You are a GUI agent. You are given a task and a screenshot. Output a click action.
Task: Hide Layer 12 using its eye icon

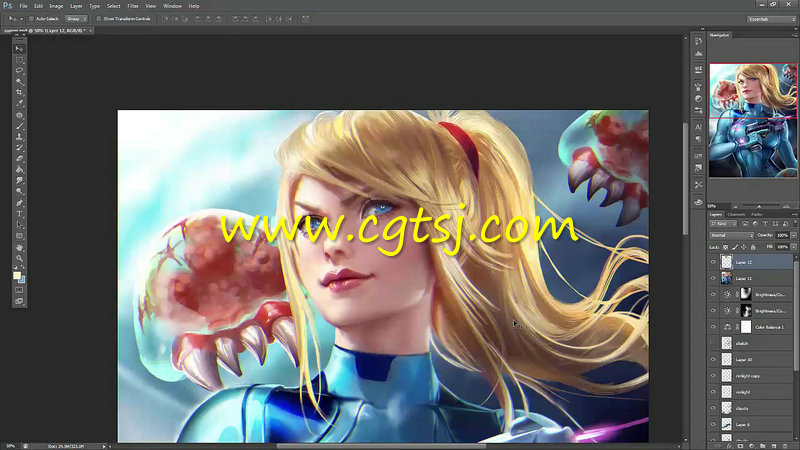713,262
